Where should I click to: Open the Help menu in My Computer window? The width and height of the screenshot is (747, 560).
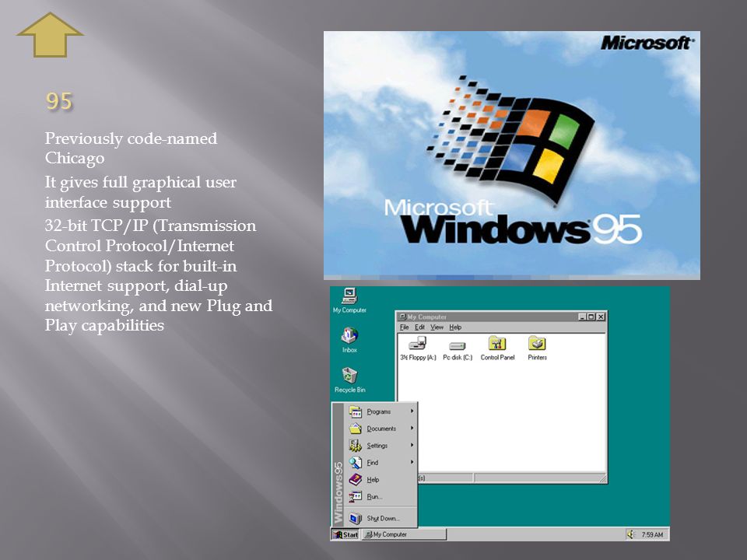pos(455,327)
